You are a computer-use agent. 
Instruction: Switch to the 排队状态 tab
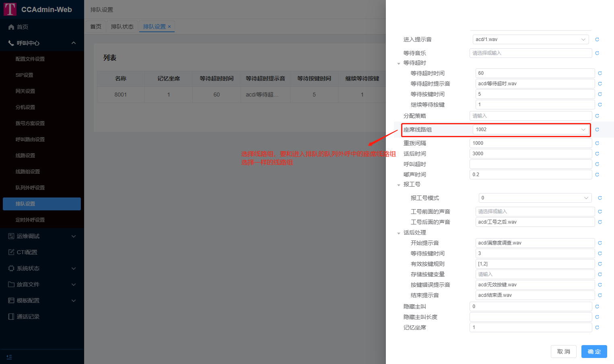pyautogui.click(x=122, y=27)
